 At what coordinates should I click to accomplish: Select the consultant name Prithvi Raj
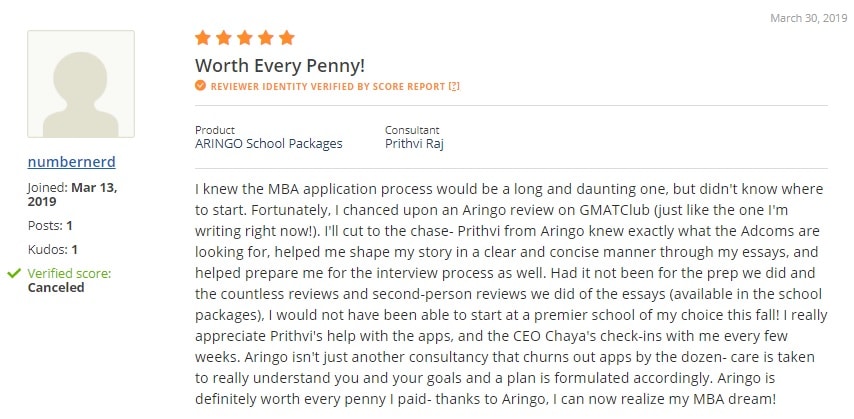414,143
